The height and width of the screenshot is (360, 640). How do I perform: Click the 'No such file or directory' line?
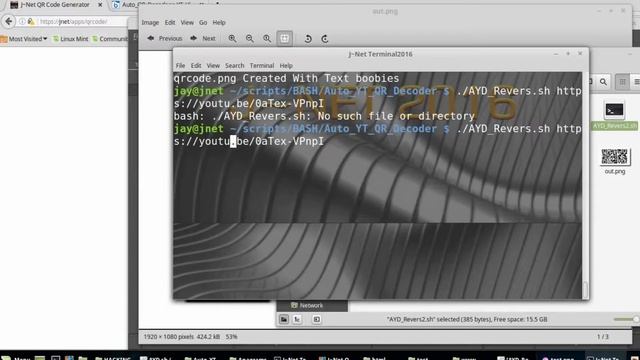pos(324,116)
